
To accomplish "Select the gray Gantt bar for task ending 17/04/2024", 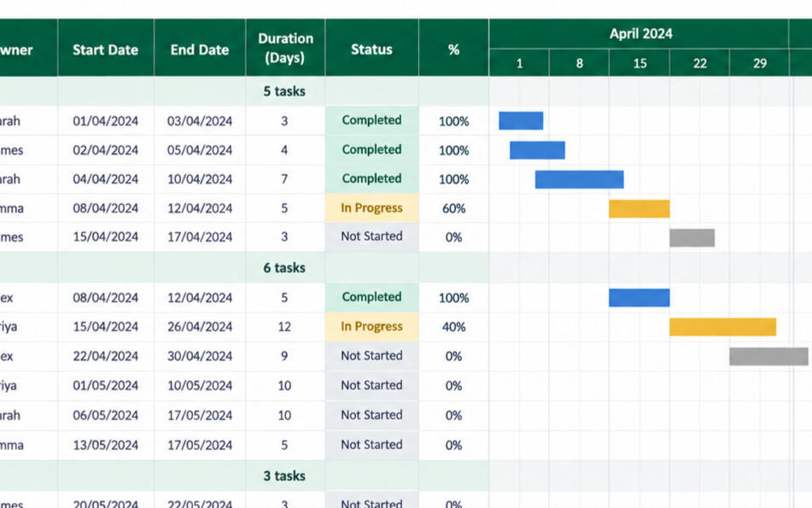I will pyautogui.click(x=692, y=237).
